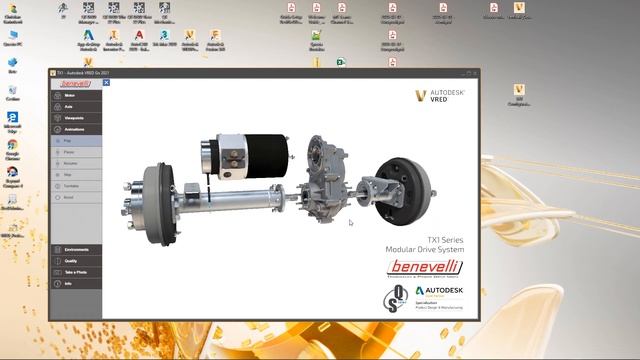
Task: Close the sidebar with the blue X button
Action: (x=106, y=82)
